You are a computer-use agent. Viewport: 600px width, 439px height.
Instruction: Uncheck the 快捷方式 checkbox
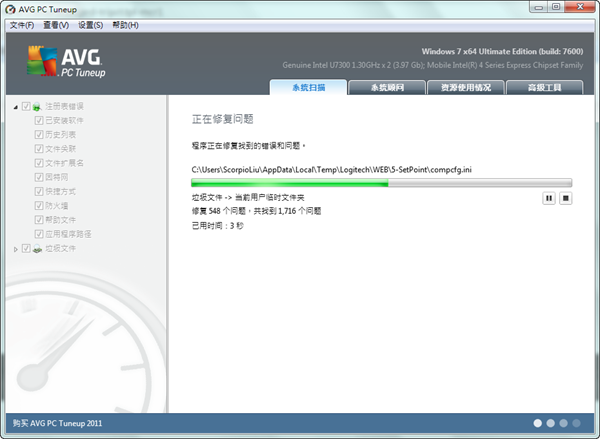click(39, 191)
